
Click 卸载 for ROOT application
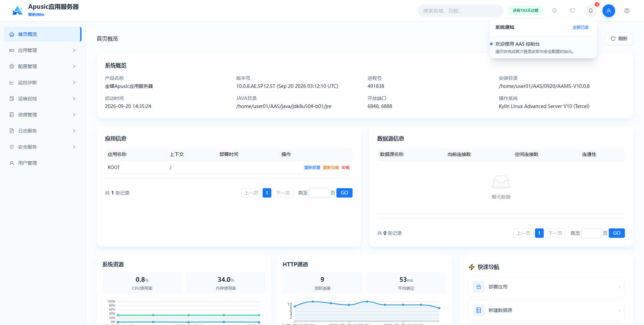(x=345, y=168)
